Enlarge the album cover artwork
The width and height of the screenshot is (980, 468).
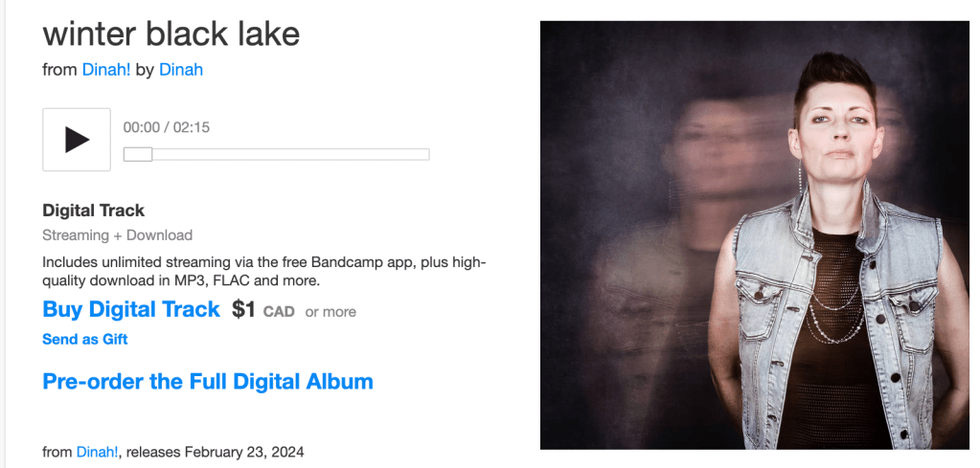point(754,235)
